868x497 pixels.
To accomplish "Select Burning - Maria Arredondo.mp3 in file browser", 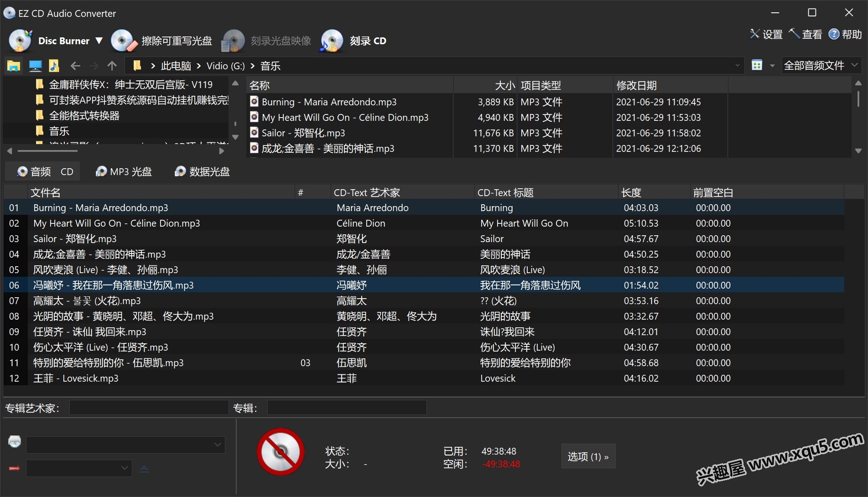I will 329,102.
